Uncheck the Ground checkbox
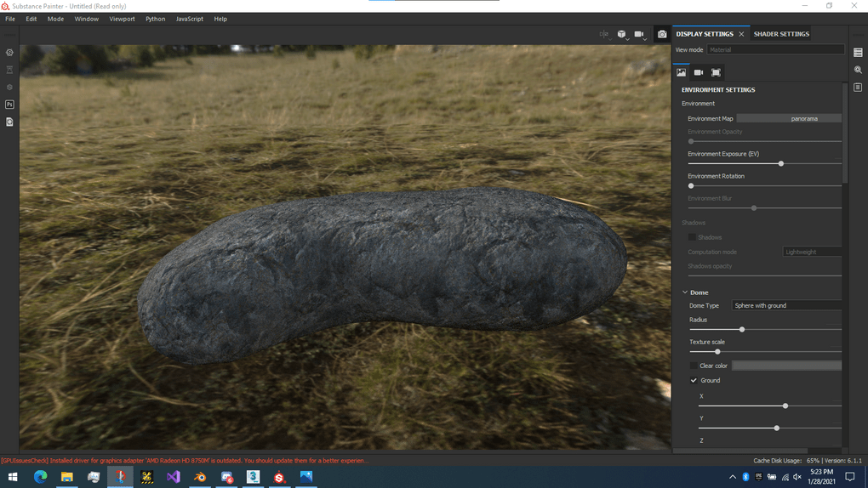 [x=694, y=380]
